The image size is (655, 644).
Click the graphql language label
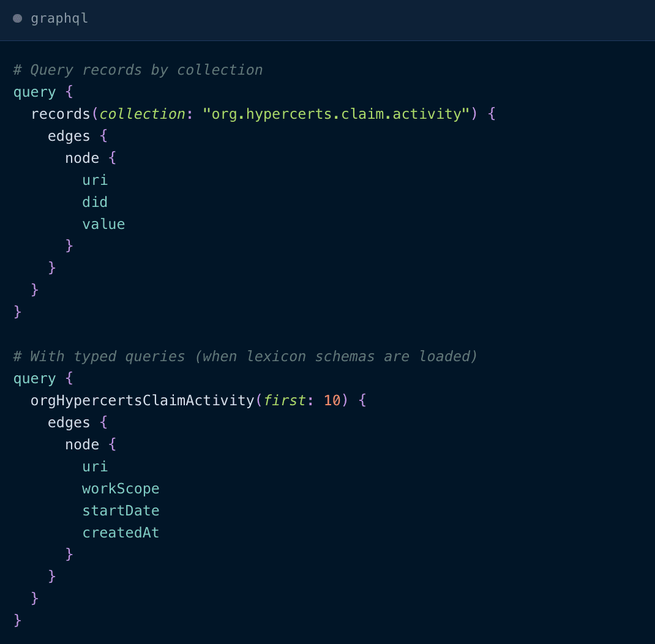click(59, 18)
